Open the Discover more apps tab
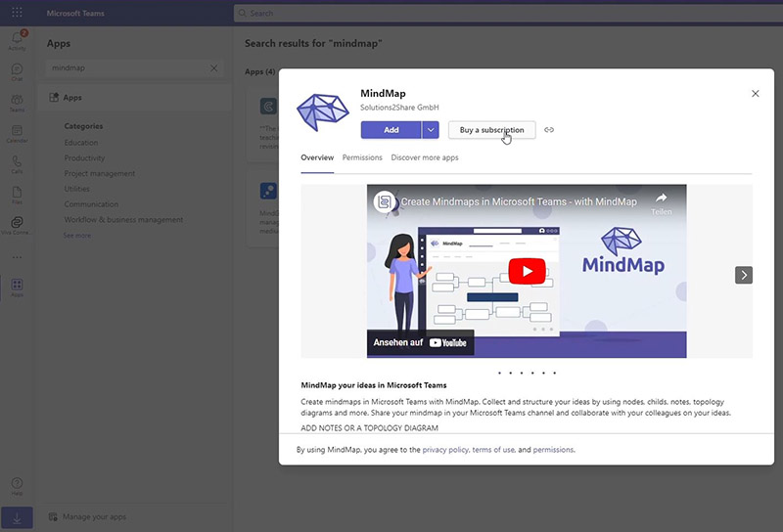 pyautogui.click(x=425, y=157)
